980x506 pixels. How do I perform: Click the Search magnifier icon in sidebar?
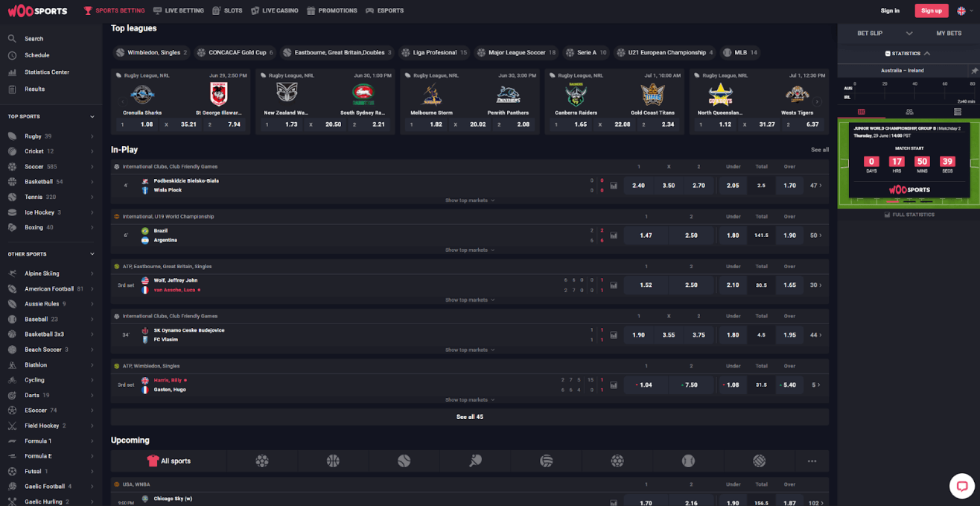tap(12, 39)
